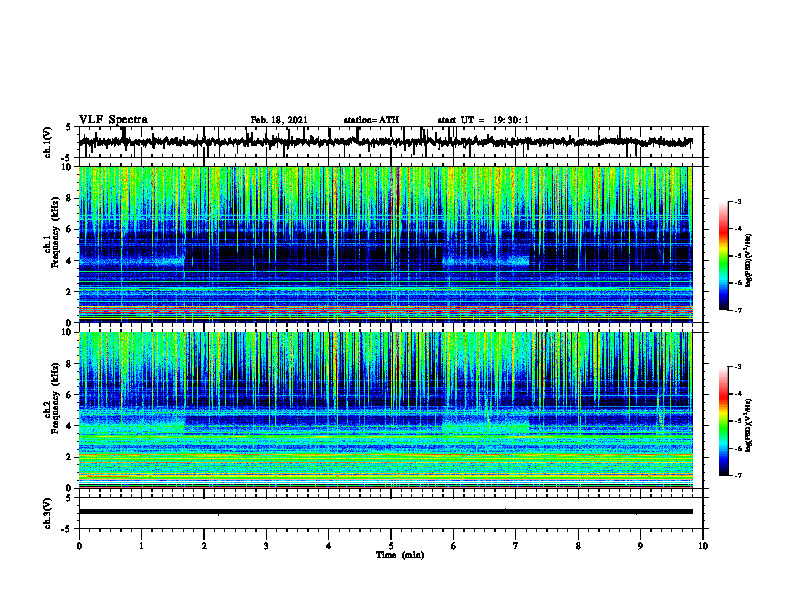
Task: Click the ch.1 spectrogram color scale bar
Action: (x=724, y=256)
